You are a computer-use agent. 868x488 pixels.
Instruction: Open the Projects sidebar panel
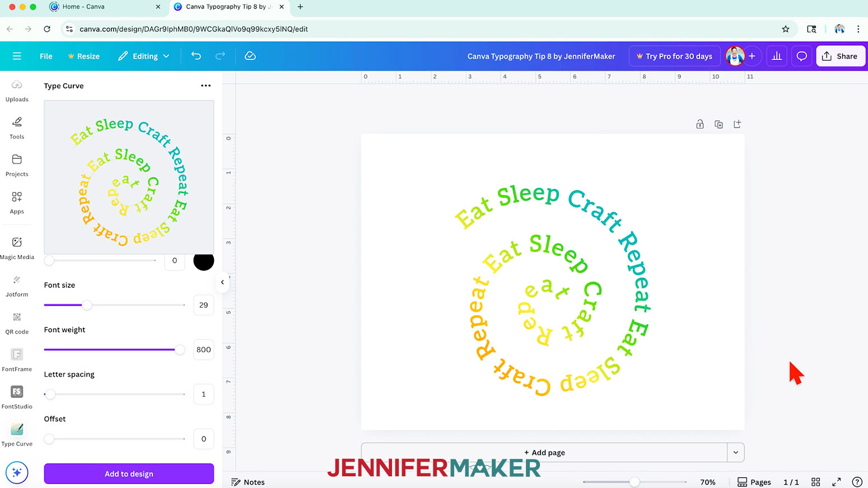[x=17, y=165]
